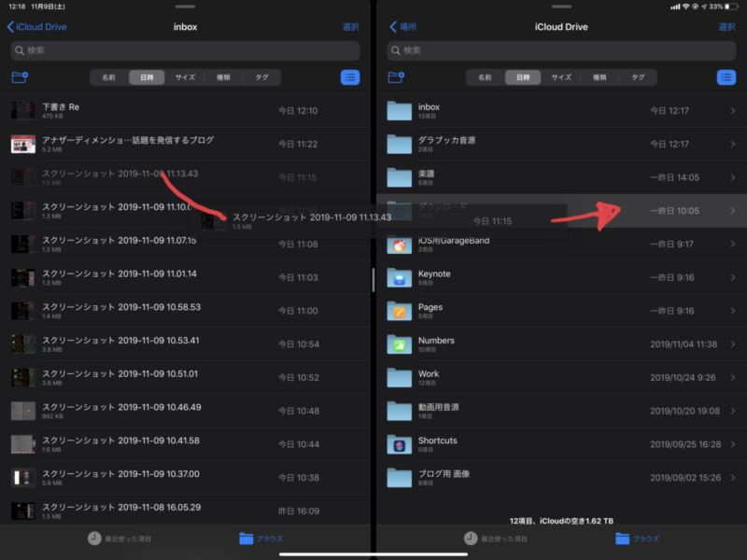Open the inbox folder icon

point(400,110)
